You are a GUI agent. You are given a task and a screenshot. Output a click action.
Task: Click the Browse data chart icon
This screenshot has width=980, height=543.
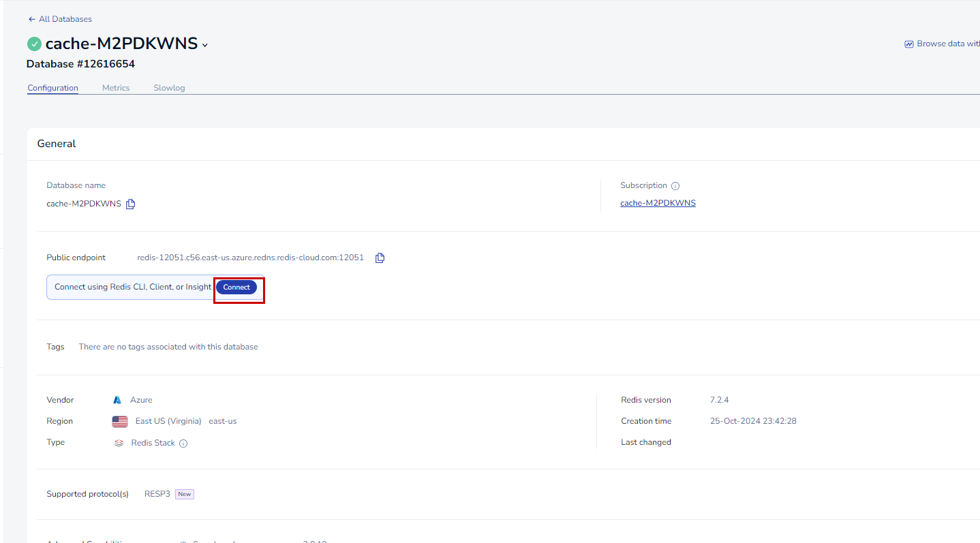click(908, 44)
